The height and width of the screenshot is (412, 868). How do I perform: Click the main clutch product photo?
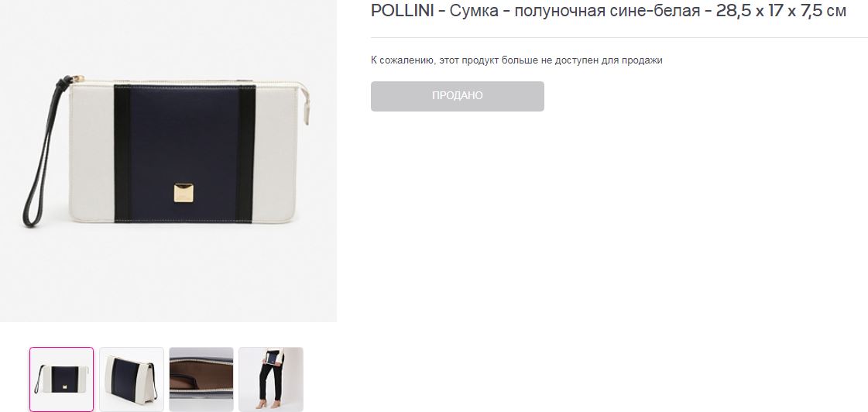168,160
